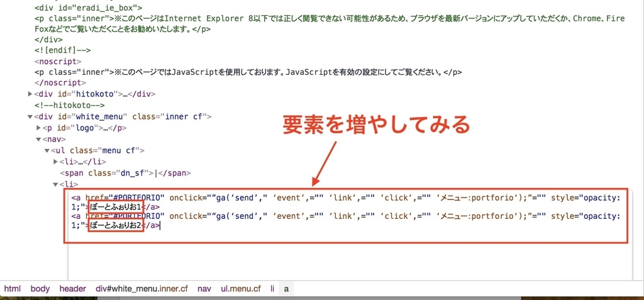Viewport: 644px width, 300px height.
Task: Select header in the breadcrumb bar
Action: (73, 289)
